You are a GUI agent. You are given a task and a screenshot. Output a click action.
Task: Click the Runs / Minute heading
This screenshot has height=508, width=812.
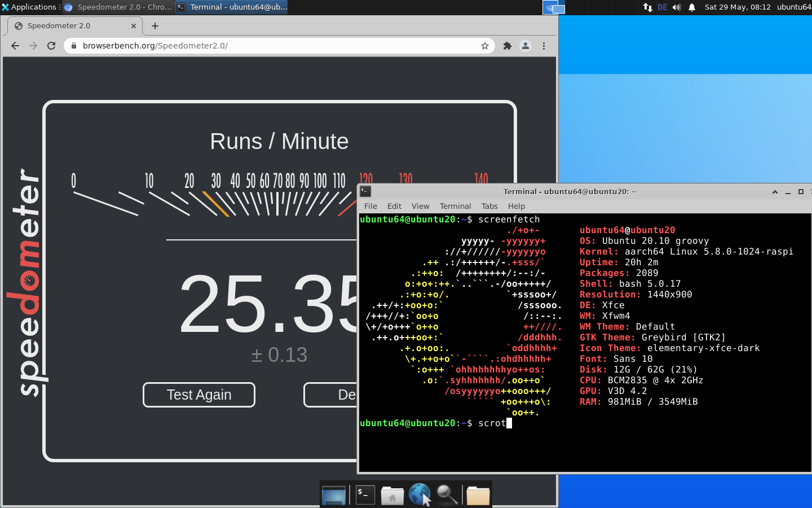pyautogui.click(x=279, y=141)
